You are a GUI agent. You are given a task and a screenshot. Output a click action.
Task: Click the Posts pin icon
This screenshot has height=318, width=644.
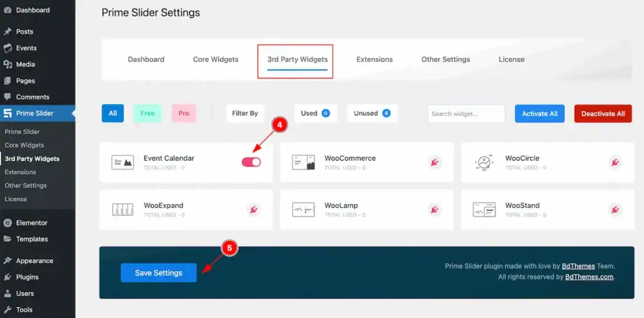click(x=8, y=31)
